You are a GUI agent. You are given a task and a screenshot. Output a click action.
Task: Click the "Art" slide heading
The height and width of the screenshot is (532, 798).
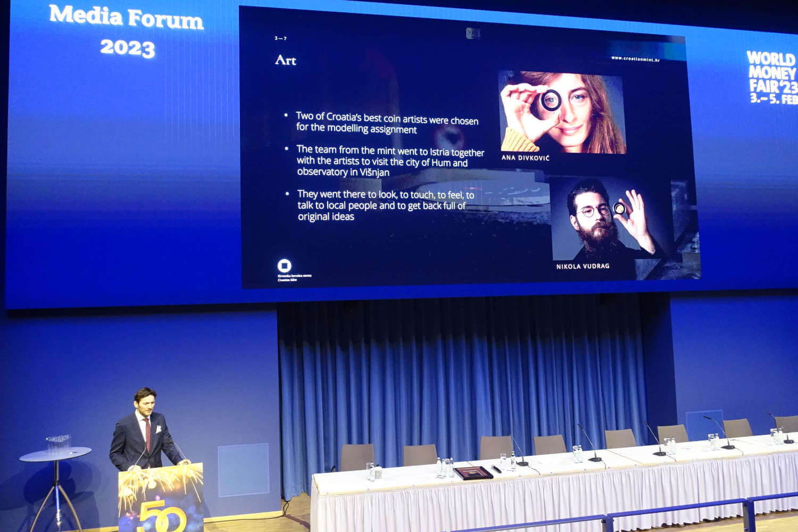tap(286, 60)
